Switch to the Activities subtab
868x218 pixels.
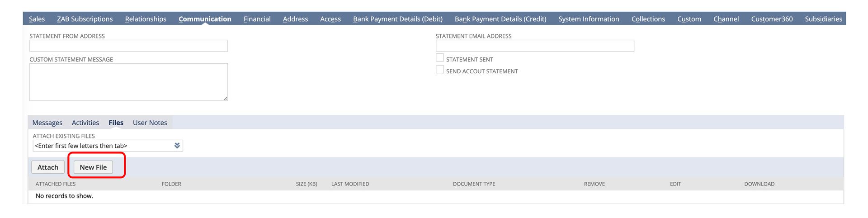pos(85,123)
